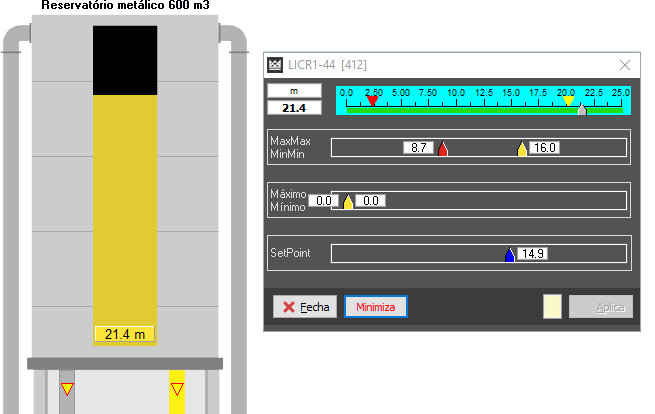Click the yellow triangle on the cyan scale
655x414 pixels.
568,101
